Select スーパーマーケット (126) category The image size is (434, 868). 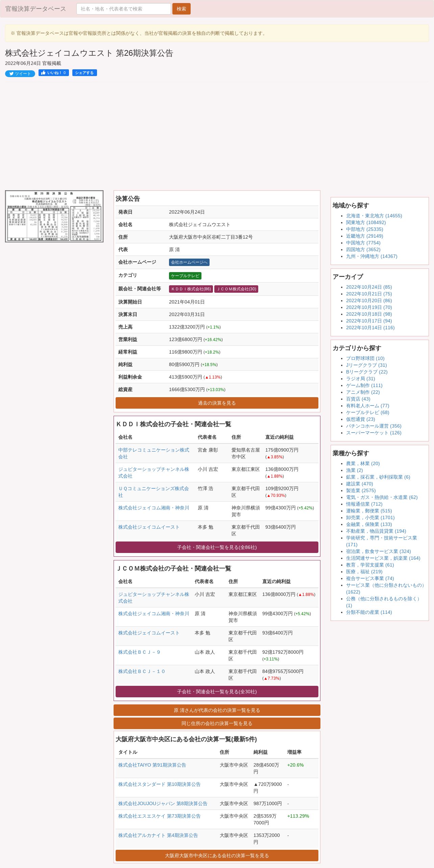pyautogui.click(x=374, y=433)
